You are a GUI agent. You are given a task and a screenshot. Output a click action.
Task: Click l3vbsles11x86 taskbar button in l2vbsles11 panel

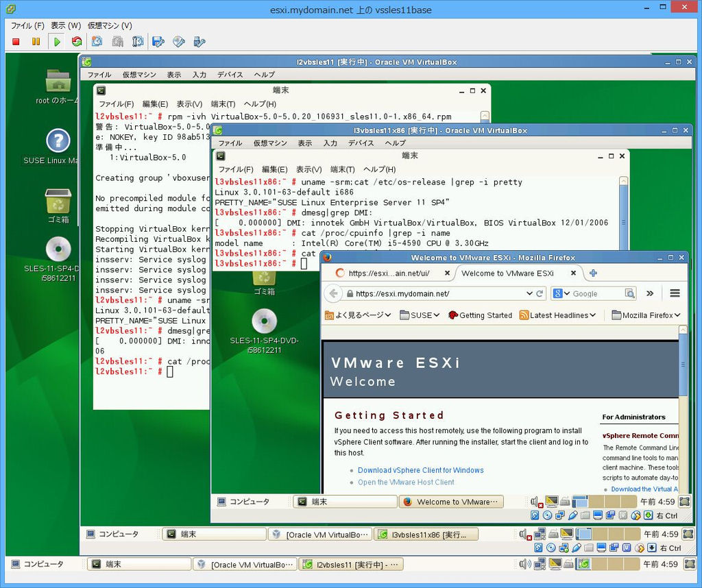pyautogui.click(x=426, y=535)
